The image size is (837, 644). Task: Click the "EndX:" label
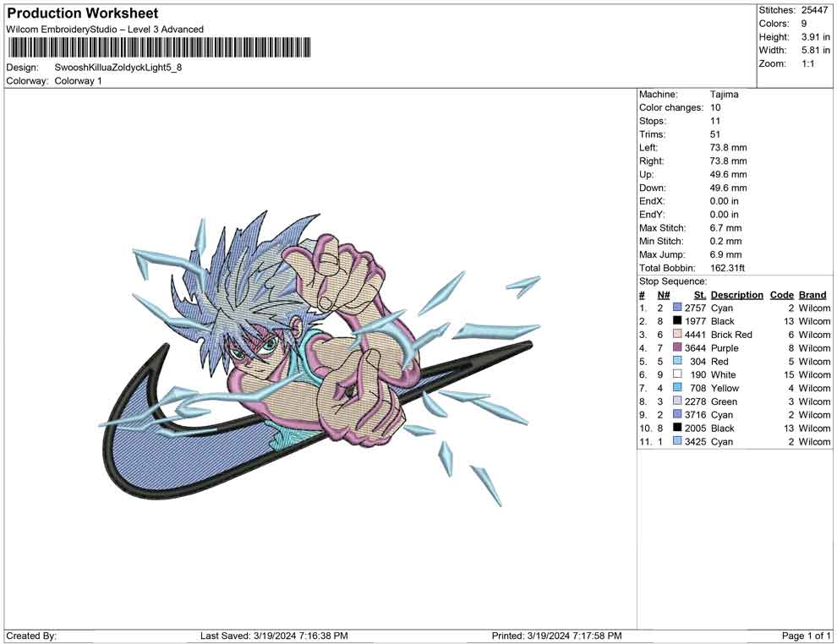pos(652,201)
